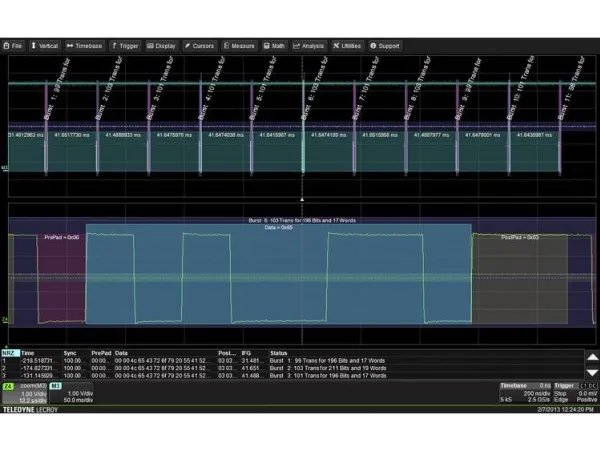Open the Vertical menu
The height and width of the screenshot is (450, 600).
[x=44, y=45]
